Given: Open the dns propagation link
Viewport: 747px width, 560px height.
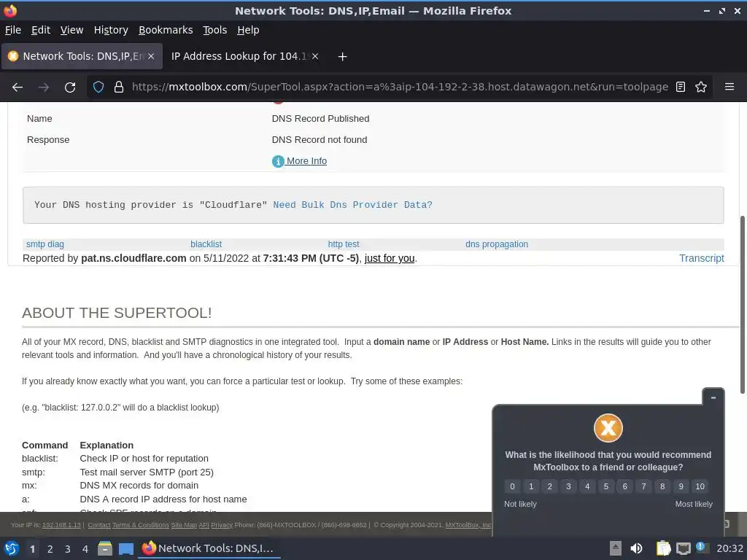Looking at the screenshot, I should [496, 244].
